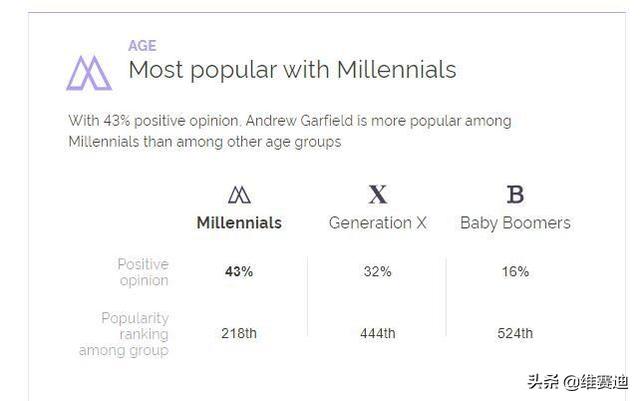This screenshot has height=401, width=640.
Task: Click the Popularity ranking among group label
Action: tap(124, 334)
